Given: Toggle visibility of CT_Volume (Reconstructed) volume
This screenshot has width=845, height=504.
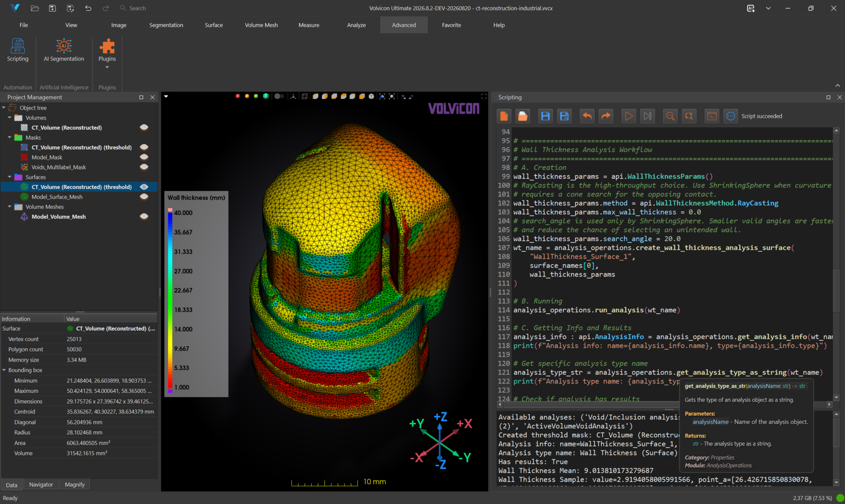Looking at the screenshot, I should (x=144, y=127).
